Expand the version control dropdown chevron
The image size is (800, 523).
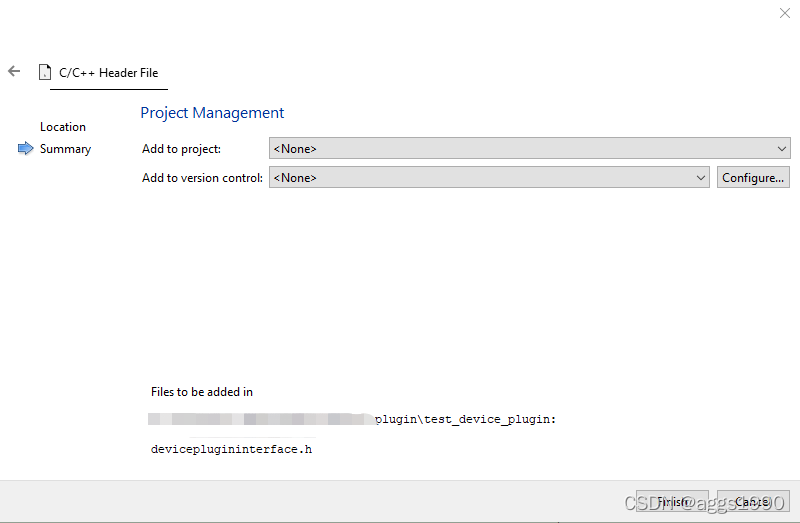tap(701, 178)
